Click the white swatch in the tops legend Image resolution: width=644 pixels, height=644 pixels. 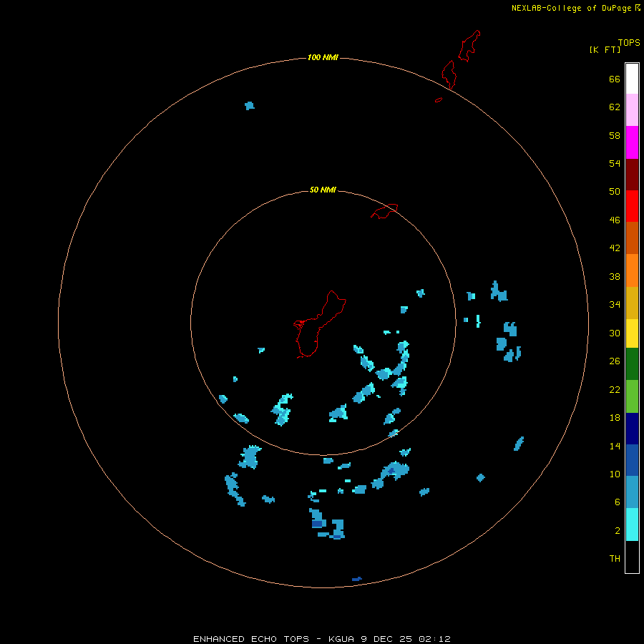coord(632,79)
